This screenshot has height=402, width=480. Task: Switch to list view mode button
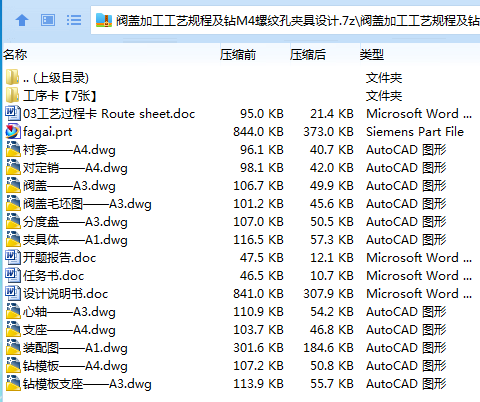74,20
